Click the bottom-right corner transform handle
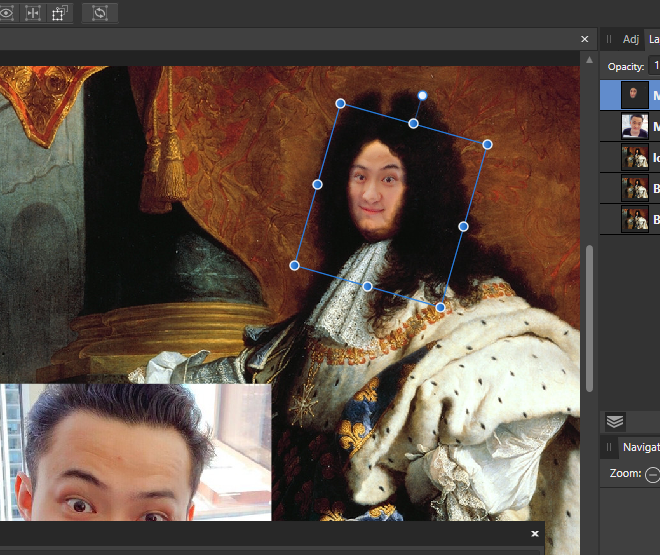The image size is (660, 555). (440, 308)
